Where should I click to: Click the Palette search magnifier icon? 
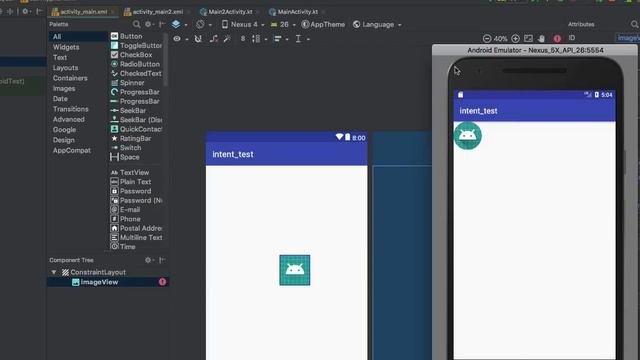137,24
